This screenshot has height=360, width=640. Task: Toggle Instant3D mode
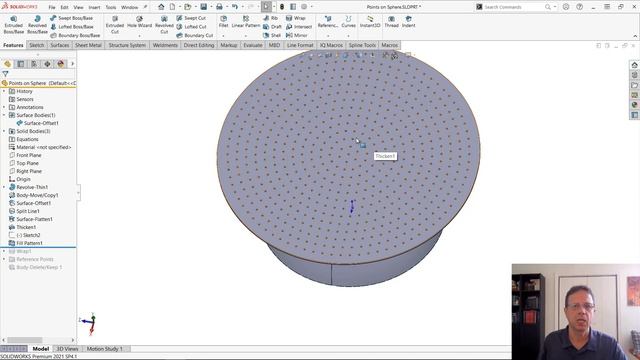(x=370, y=22)
